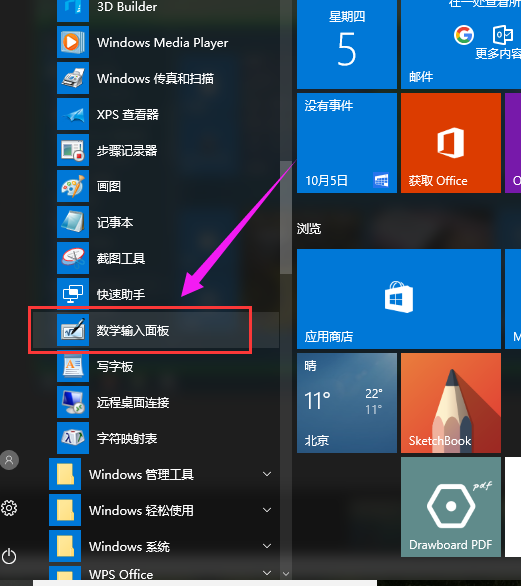The image size is (521, 586).
Task: Open Settings gear icon
Action: 9,508
